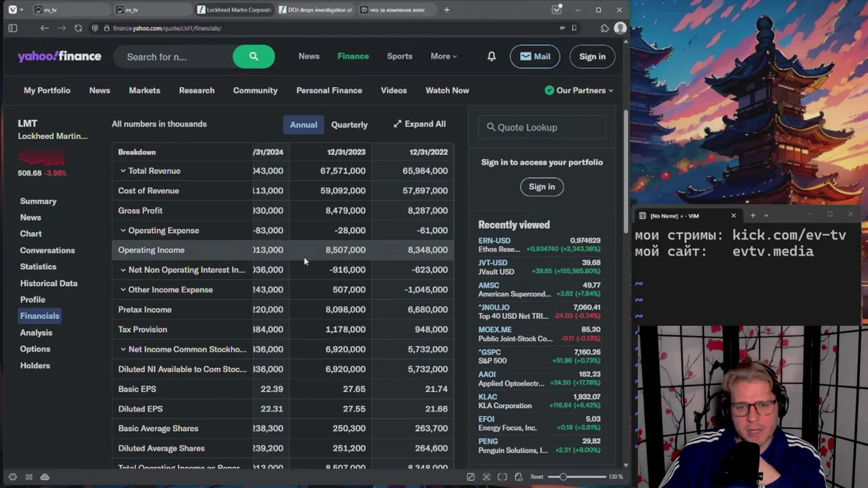
Task: Switch to the DOJ drops investigation tab
Action: pos(316,9)
